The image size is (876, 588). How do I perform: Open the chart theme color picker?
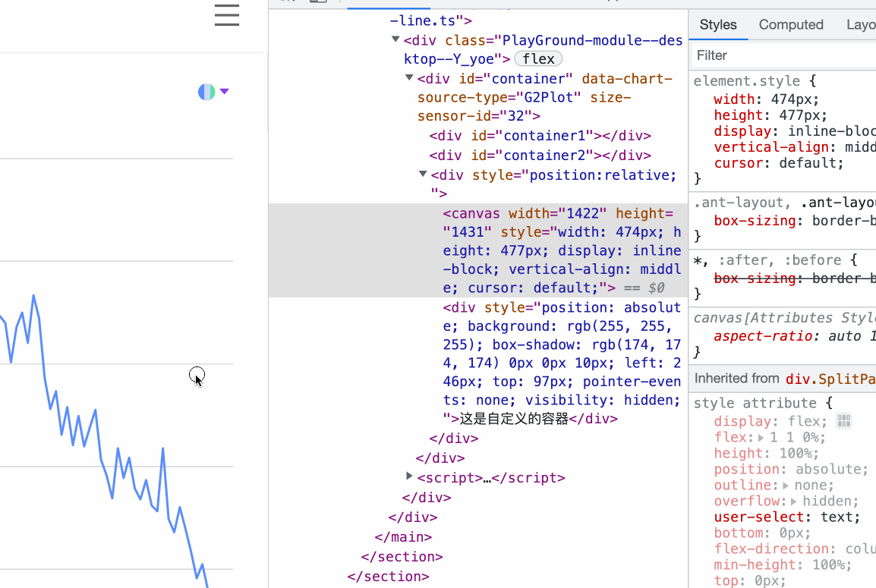pyautogui.click(x=206, y=92)
